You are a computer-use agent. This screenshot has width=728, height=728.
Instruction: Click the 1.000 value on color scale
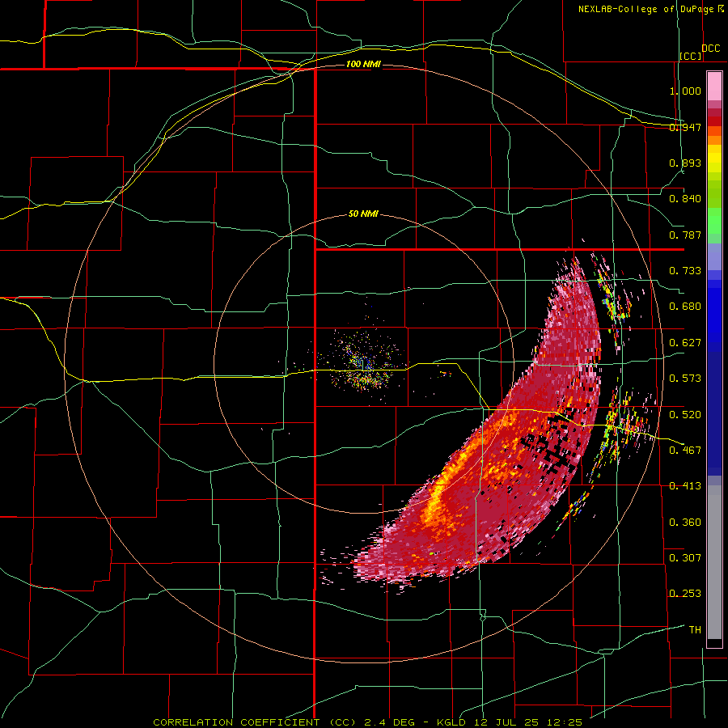(x=685, y=91)
